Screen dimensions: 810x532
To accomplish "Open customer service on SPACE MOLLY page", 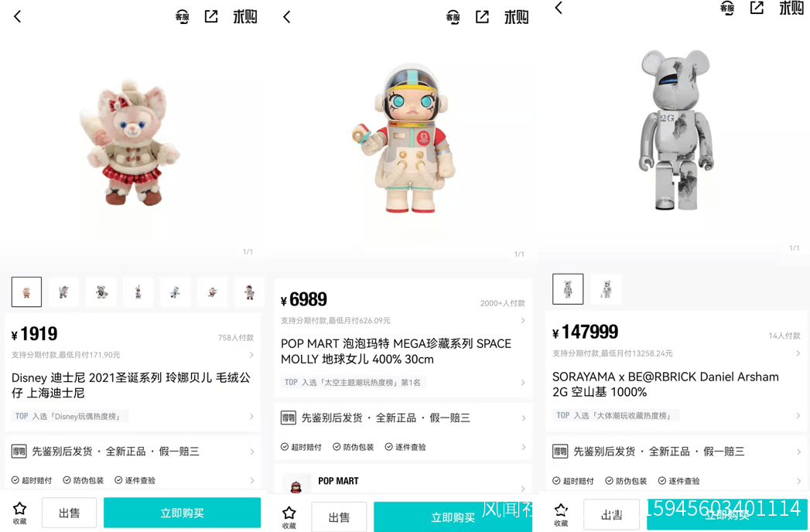I will pyautogui.click(x=453, y=17).
